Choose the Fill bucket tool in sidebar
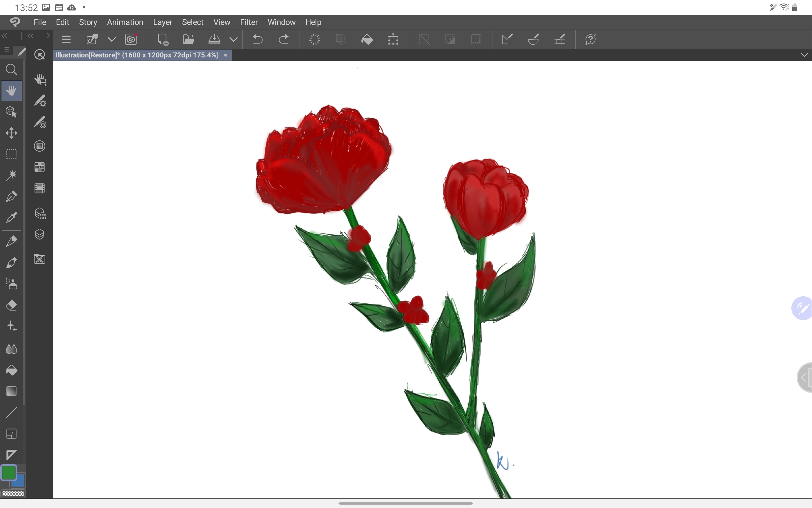This screenshot has width=812, height=508. pos(11,370)
